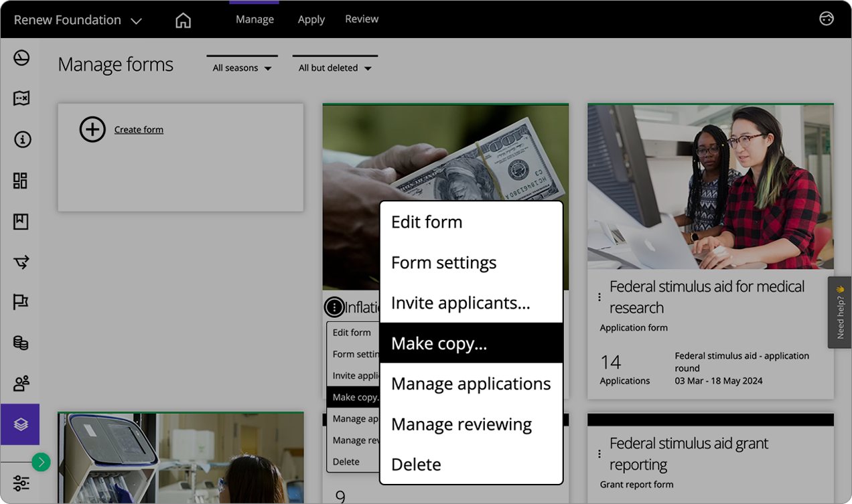Open the filter sliders icon at sidebar bottom
Viewport: 852px width, 504px height.
[21, 483]
